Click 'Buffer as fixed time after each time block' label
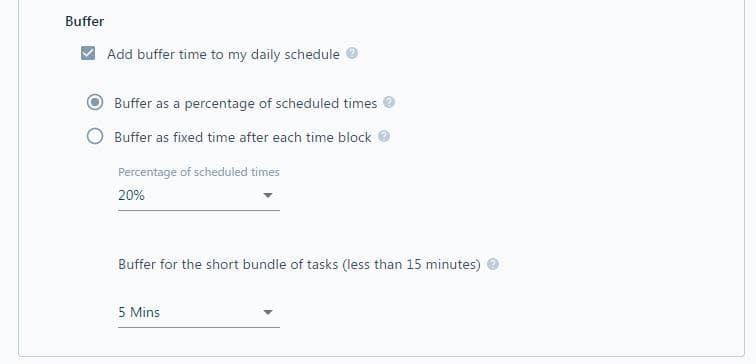The height and width of the screenshot is (364, 756). click(x=243, y=137)
